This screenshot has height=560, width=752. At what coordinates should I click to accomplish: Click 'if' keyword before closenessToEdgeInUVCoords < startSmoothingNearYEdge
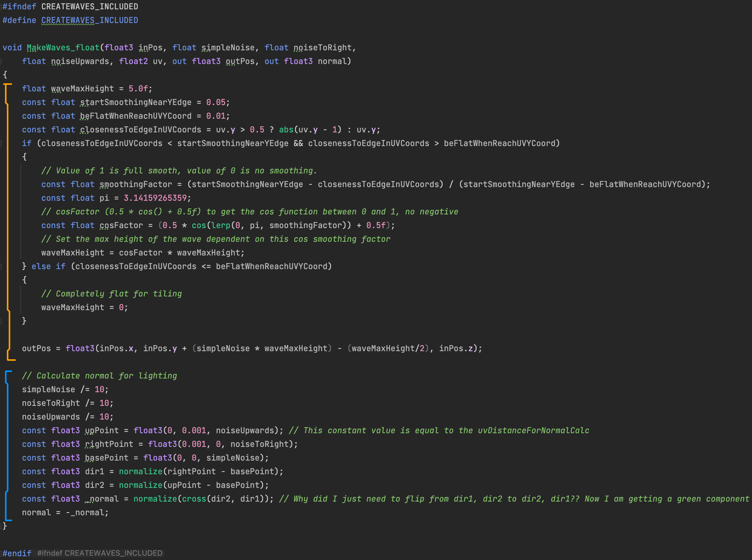click(x=27, y=143)
